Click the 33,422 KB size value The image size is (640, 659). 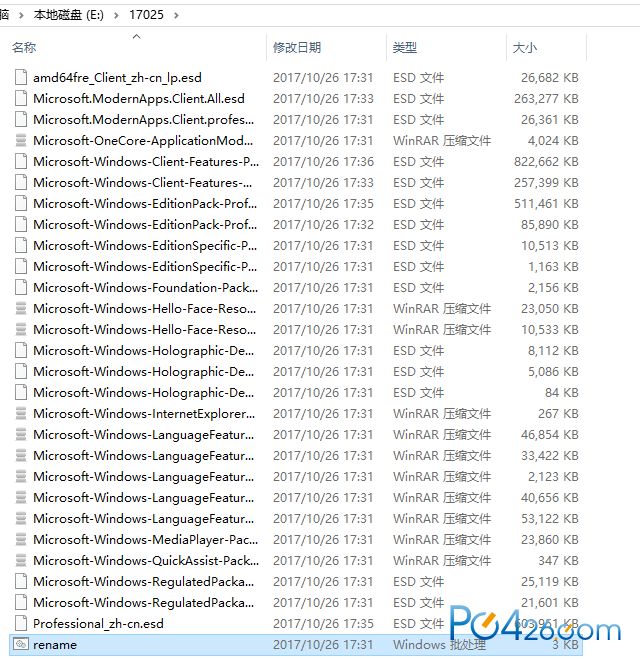point(550,456)
